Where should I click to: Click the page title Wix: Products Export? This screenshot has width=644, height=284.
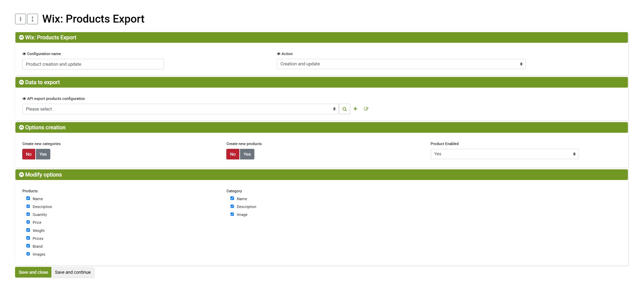coord(93,19)
